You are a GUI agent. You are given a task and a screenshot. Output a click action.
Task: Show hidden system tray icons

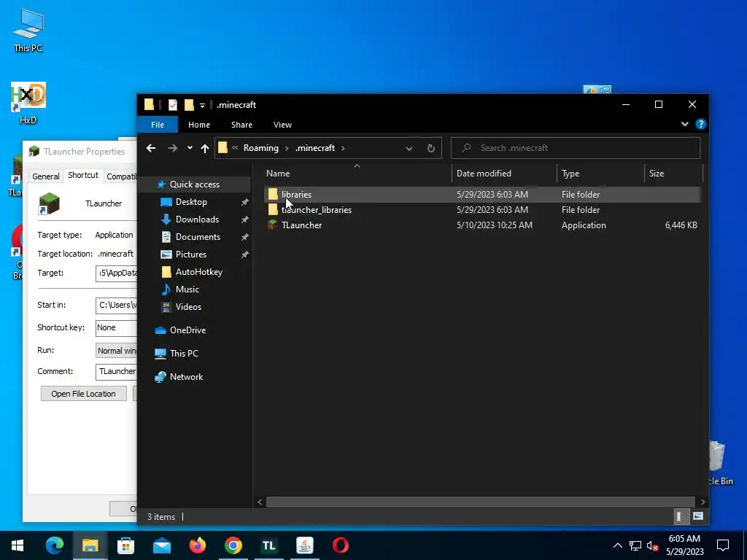click(x=617, y=545)
